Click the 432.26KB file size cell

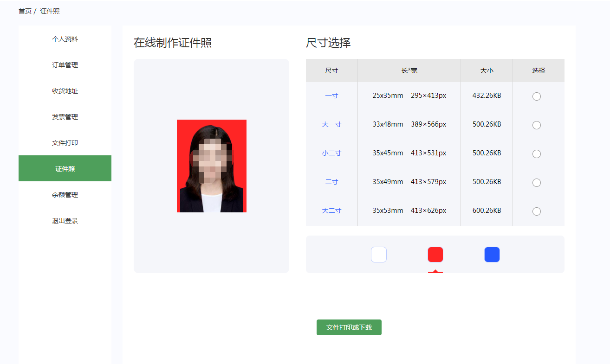(487, 96)
